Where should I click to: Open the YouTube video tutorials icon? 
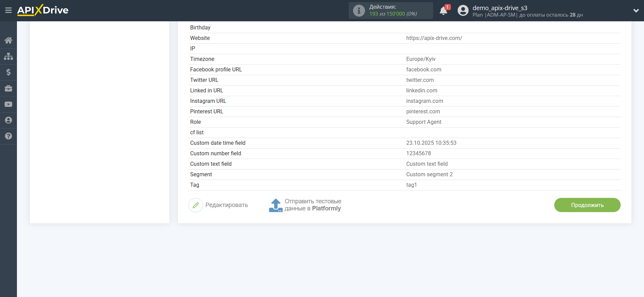pos(8,104)
